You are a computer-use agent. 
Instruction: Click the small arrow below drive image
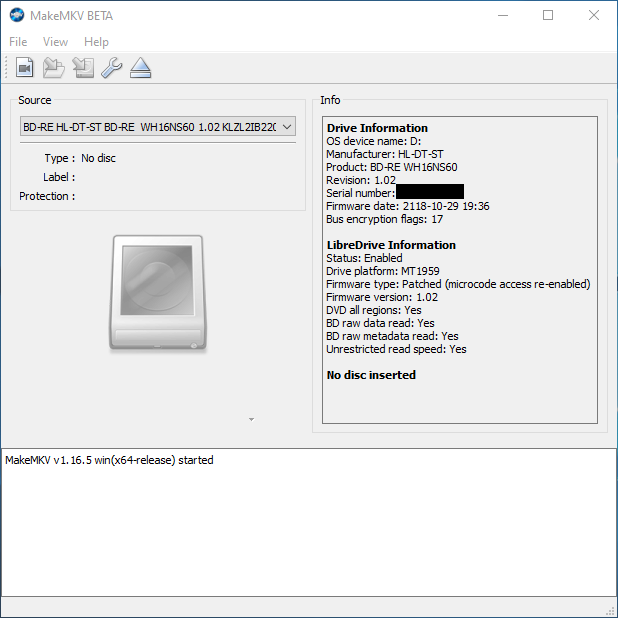pos(251,419)
